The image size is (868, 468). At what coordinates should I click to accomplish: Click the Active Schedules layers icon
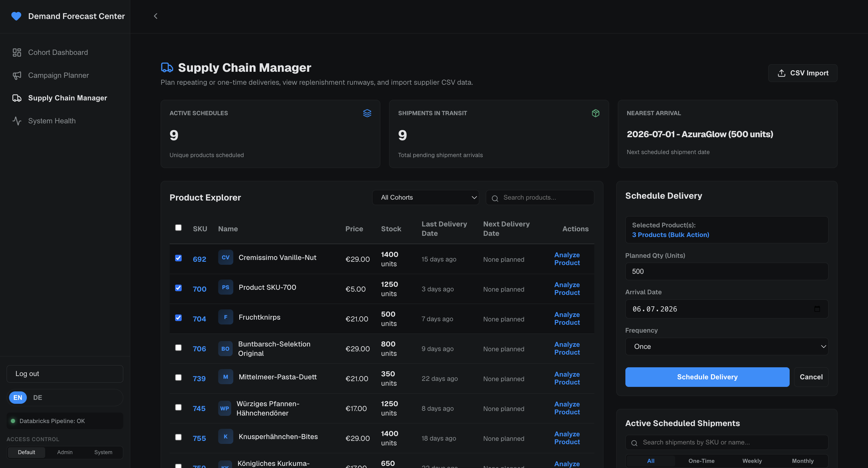point(367,113)
